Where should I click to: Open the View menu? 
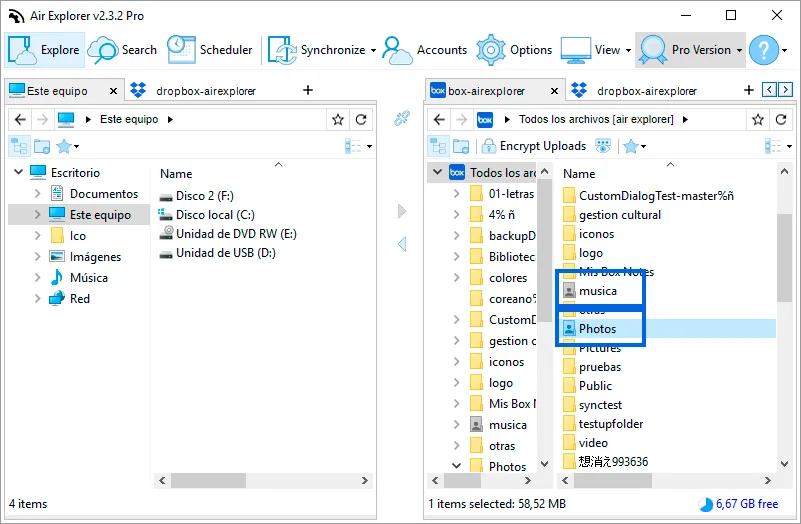coord(596,50)
